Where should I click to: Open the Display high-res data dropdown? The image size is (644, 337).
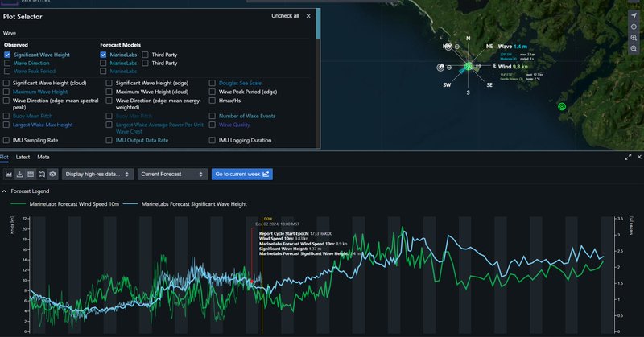pyautogui.click(x=97, y=174)
